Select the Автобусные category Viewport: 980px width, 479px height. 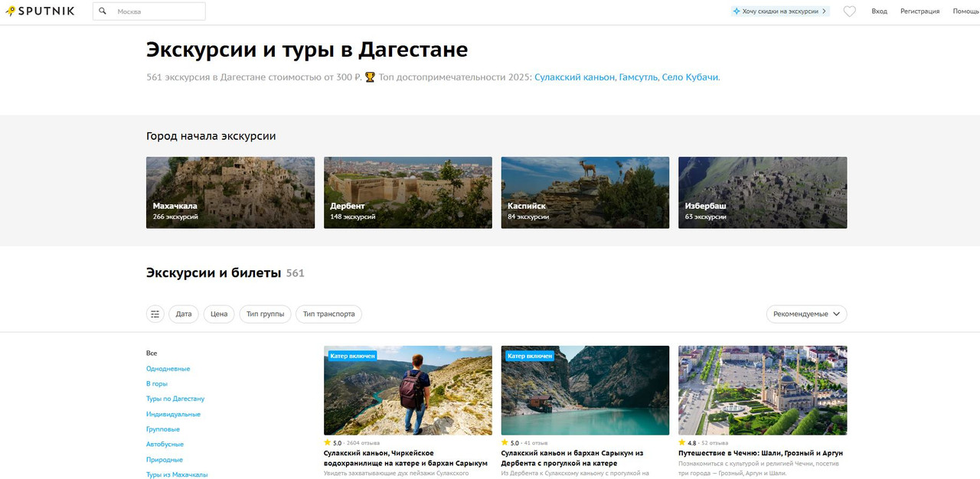pyautogui.click(x=165, y=445)
